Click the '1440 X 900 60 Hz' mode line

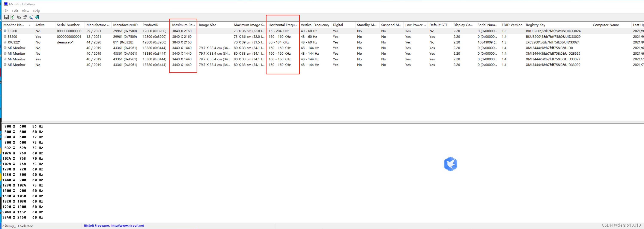point(23,180)
